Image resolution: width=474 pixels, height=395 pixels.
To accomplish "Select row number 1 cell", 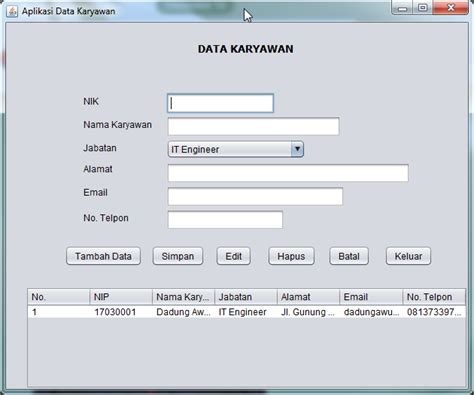I will [x=59, y=312].
